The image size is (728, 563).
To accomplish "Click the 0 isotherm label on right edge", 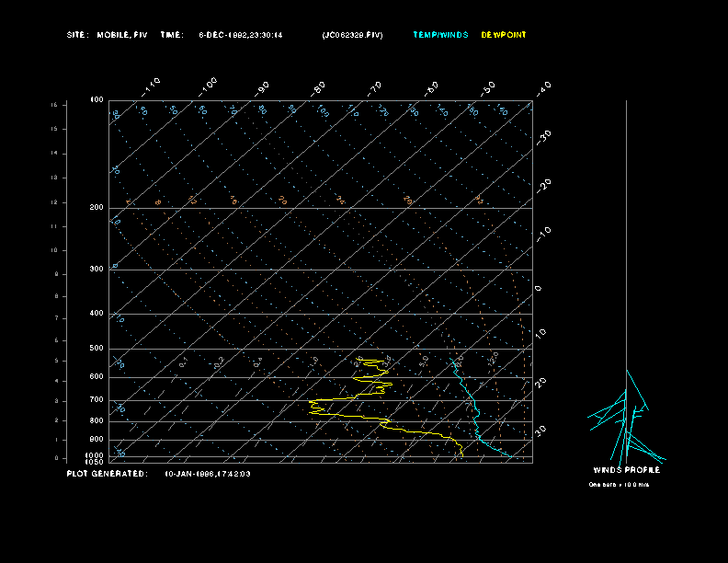I will (x=538, y=289).
